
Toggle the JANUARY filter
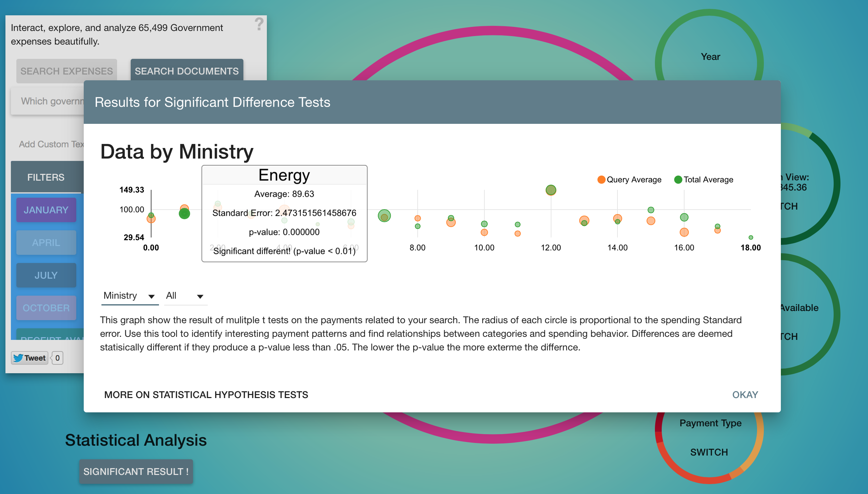point(46,210)
